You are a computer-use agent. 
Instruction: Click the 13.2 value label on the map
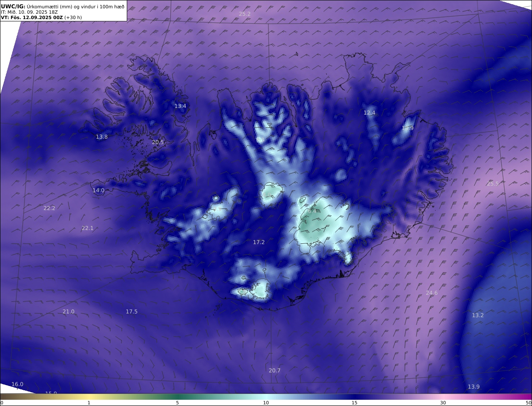point(478,315)
